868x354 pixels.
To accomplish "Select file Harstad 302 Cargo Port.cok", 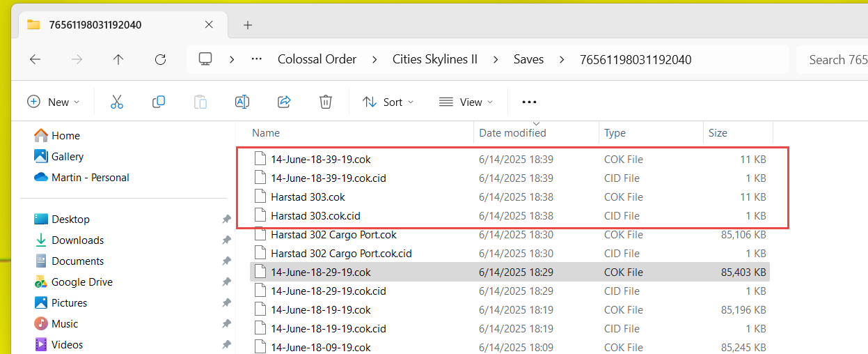I will point(510,234).
